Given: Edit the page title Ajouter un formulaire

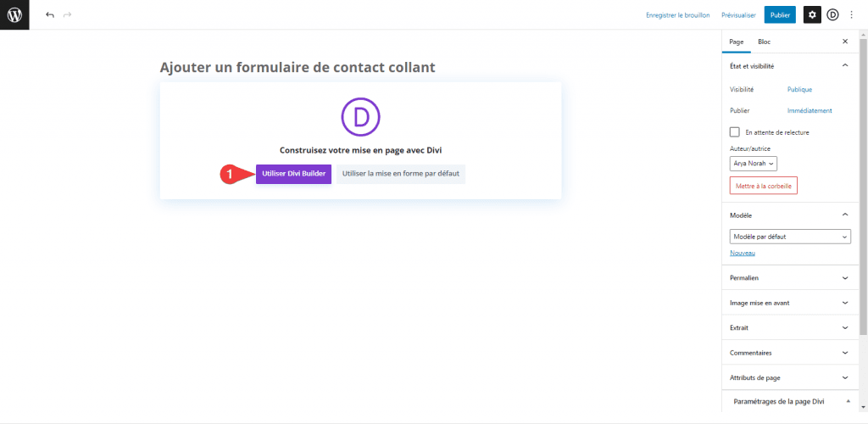Looking at the screenshot, I should [x=298, y=68].
